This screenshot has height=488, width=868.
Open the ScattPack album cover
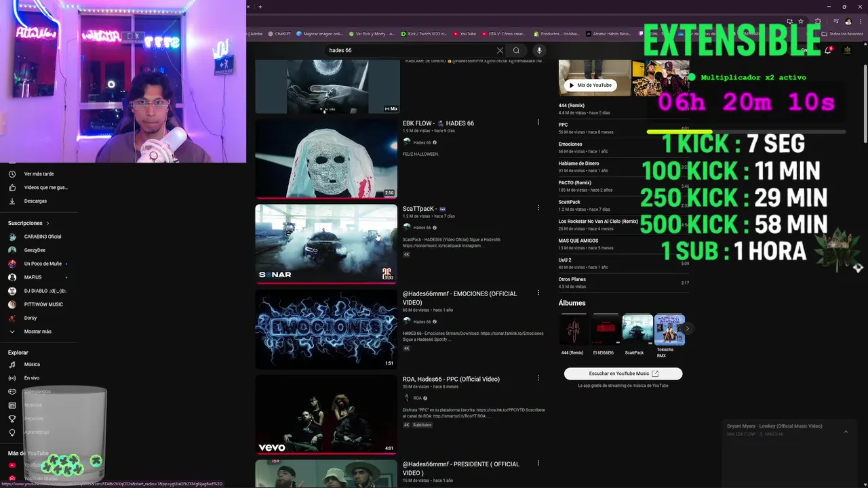tap(637, 329)
